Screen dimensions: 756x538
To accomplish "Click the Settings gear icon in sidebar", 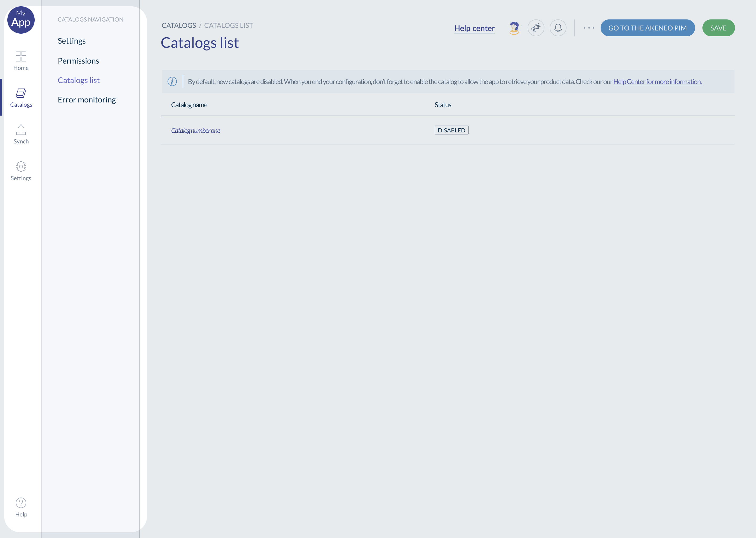I will [x=21, y=167].
